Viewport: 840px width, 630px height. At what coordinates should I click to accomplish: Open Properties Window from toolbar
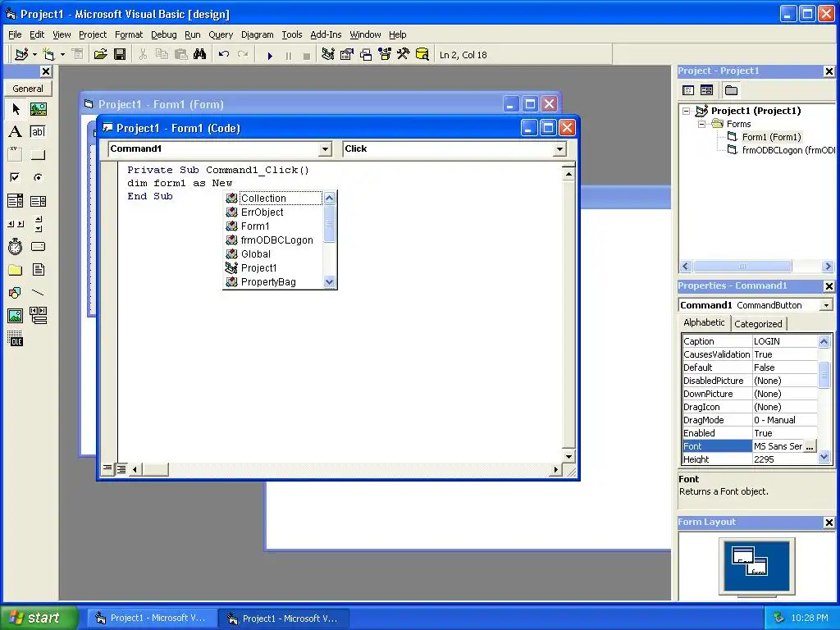[x=347, y=55]
